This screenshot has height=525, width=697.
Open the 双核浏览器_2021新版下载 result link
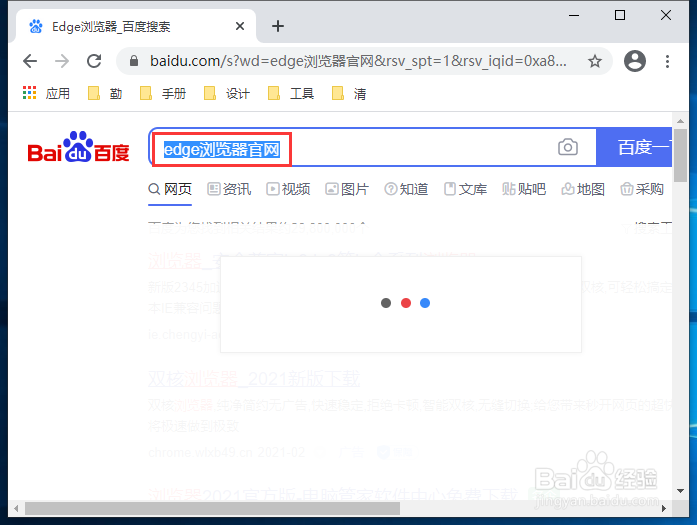click(x=254, y=379)
